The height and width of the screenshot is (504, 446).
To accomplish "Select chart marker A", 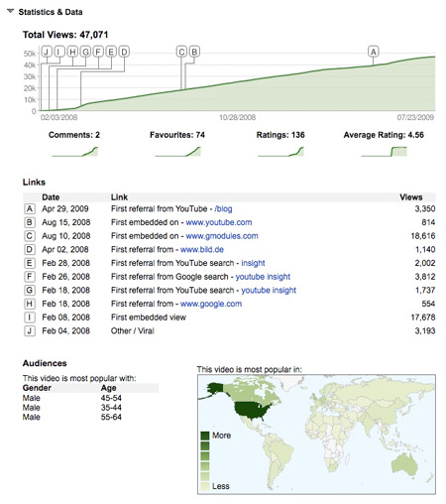I will click(374, 52).
